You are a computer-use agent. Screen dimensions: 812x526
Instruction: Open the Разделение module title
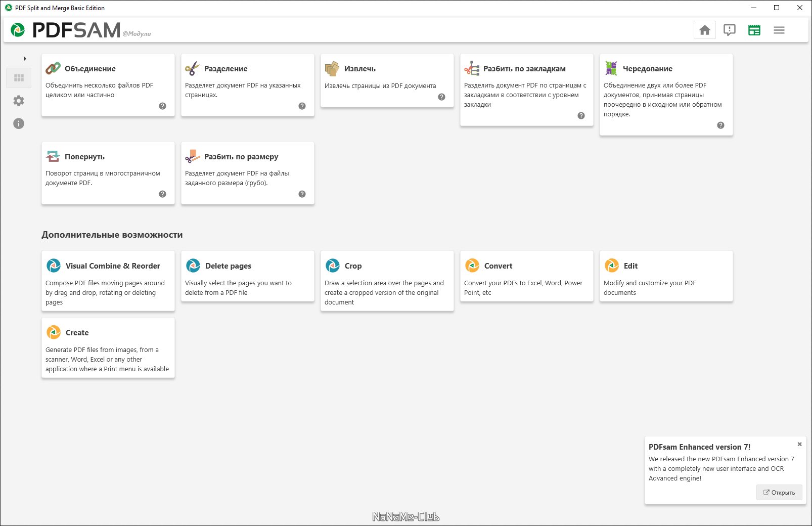click(x=225, y=69)
